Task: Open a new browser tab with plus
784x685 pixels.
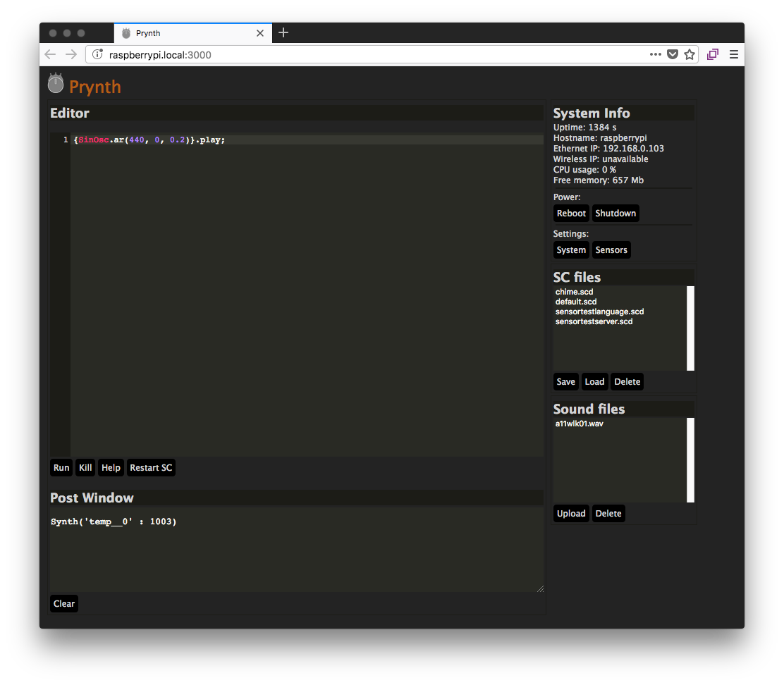Action: tap(283, 33)
